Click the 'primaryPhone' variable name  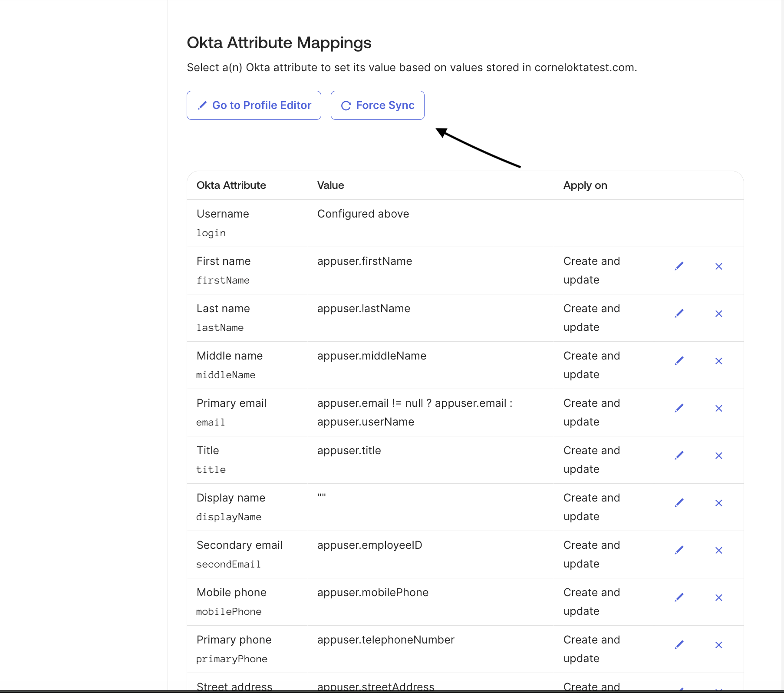[232, 659]
